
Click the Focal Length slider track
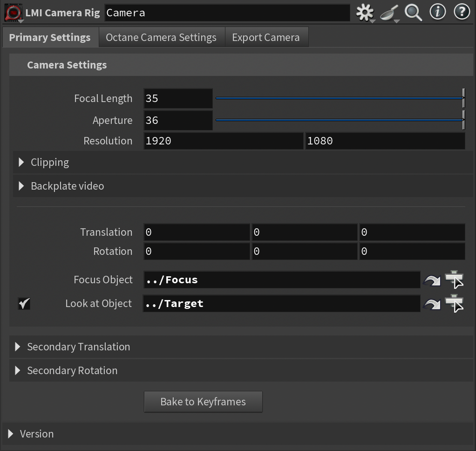[338, 98]
